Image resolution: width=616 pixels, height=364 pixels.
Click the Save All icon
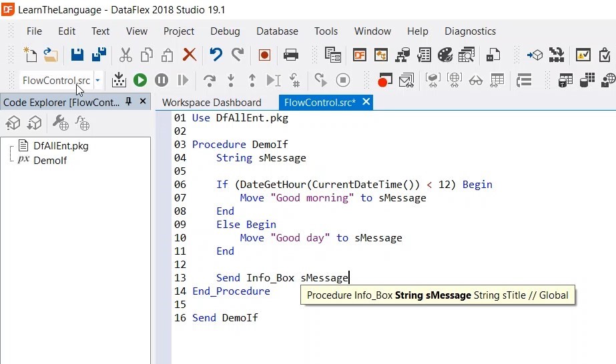point(99,55)
